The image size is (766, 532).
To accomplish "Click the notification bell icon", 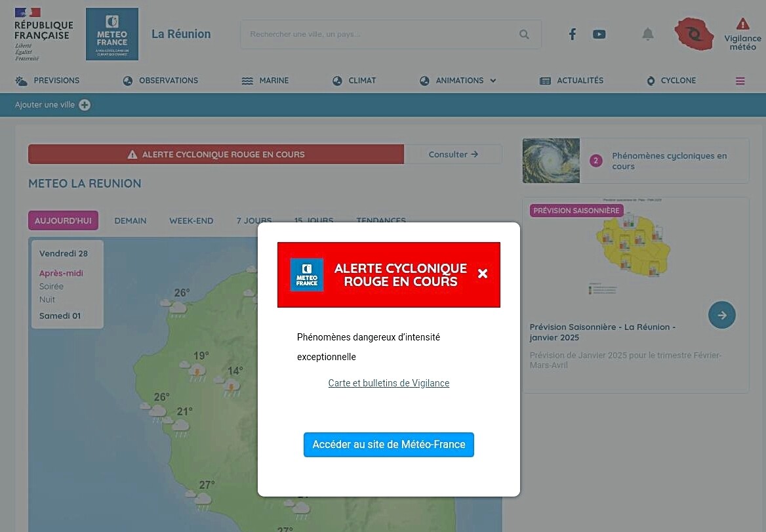I will [x=648, y=34].
